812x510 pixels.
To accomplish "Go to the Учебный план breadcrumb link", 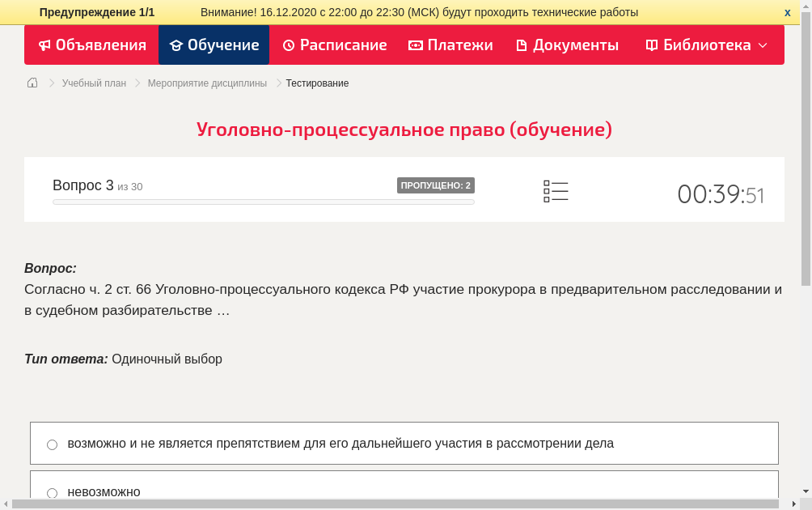I will [x=94, y=83].
